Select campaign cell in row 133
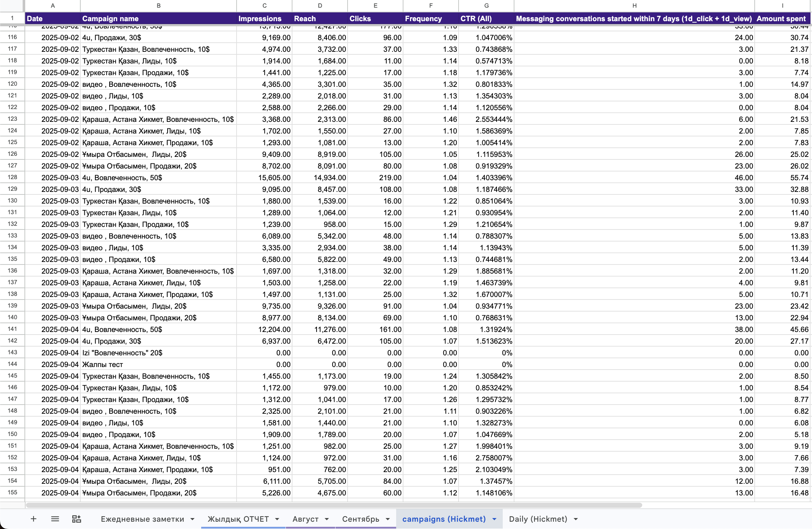Screen dimensions: 812x529 point(158,236)
